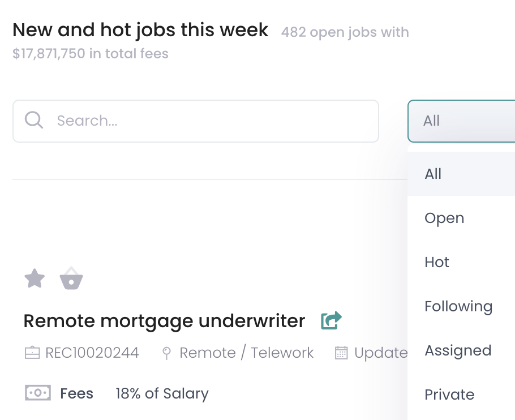Click the money bill Fees icon
515x420 pixels.
pyautogui.click(x=38, y=393)
